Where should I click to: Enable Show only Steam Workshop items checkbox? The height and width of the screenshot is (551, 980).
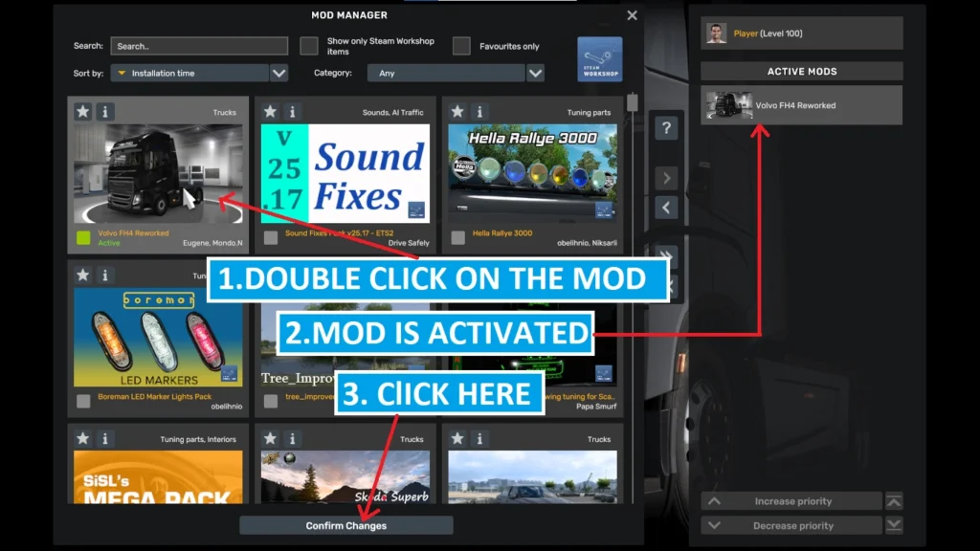(309, 46)
